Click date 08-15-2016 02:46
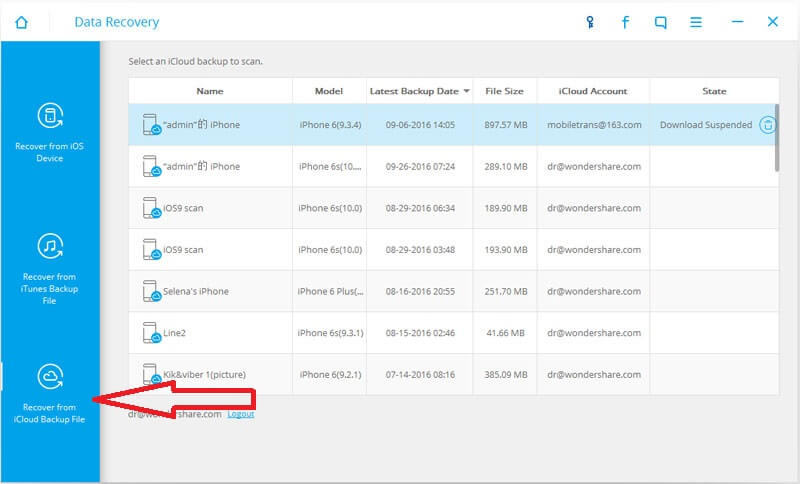 420,333
